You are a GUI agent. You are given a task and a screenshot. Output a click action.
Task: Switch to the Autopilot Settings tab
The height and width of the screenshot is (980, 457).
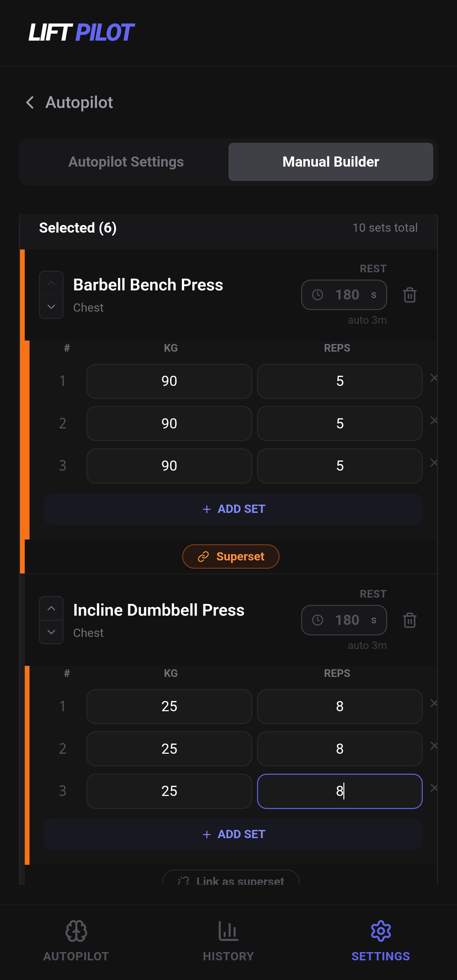point(126,162)
